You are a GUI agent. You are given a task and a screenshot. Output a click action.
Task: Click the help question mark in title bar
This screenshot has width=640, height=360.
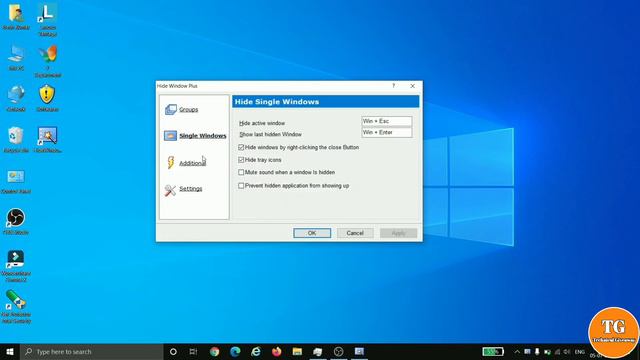(x=393, y=86)
